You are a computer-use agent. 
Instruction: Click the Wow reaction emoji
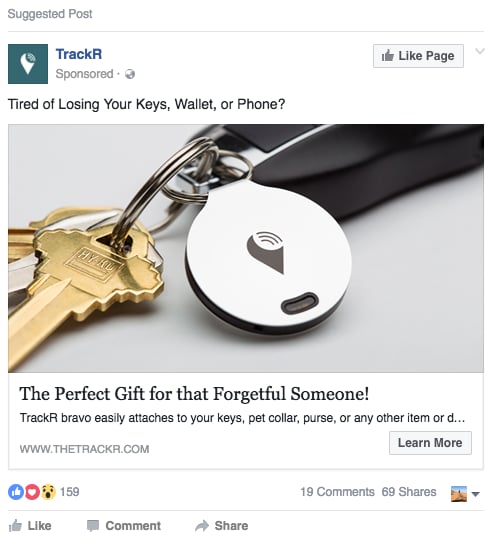click(48, 492)
